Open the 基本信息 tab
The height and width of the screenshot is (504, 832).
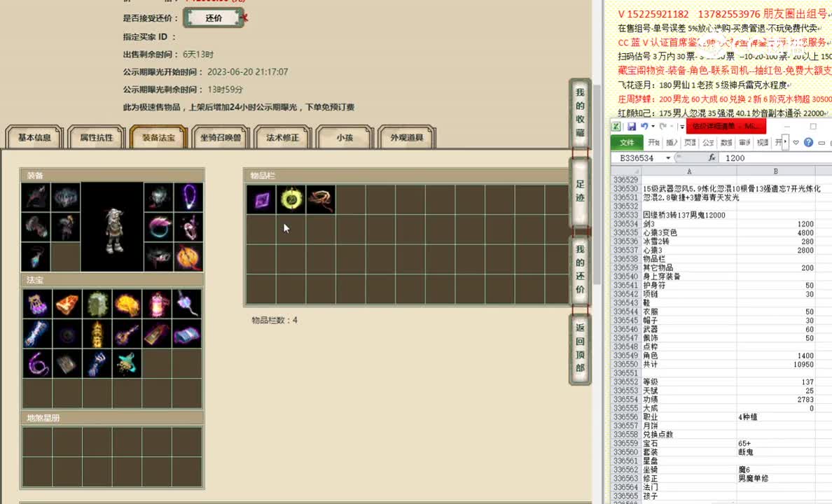34,137
